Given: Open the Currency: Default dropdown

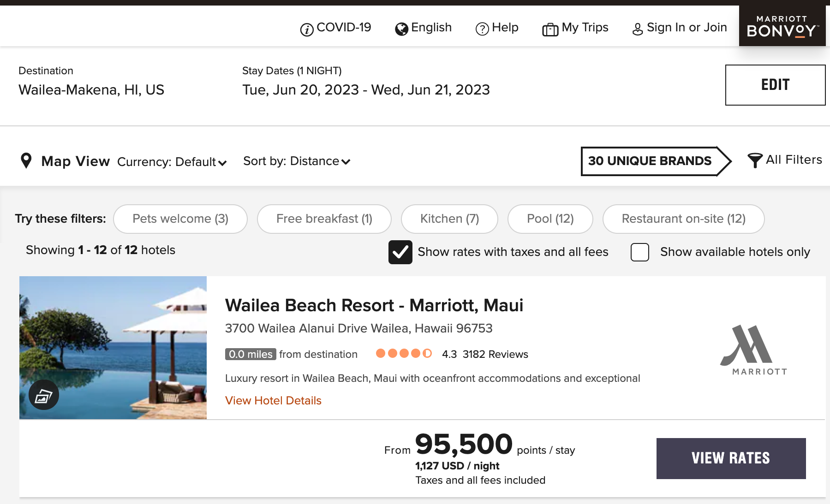Looking at the screenshot, I should point(172,162).
